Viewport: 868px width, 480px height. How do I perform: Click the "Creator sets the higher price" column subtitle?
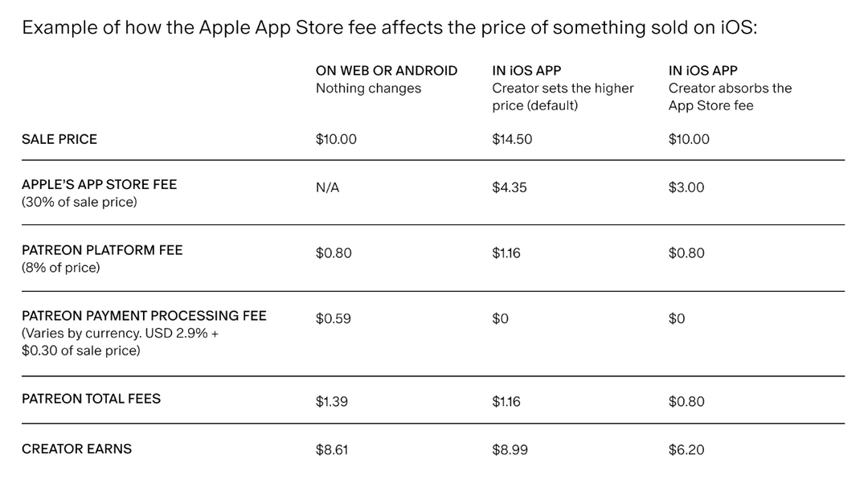[563, 96]
